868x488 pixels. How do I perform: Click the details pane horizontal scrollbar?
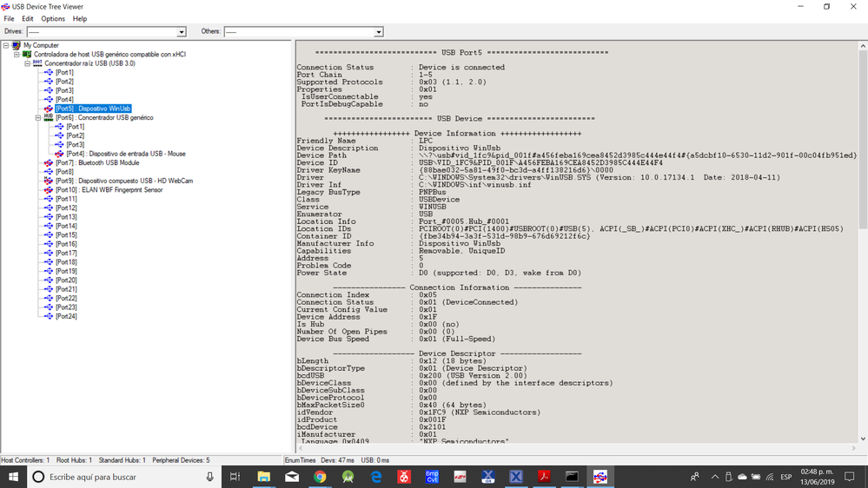576,448
